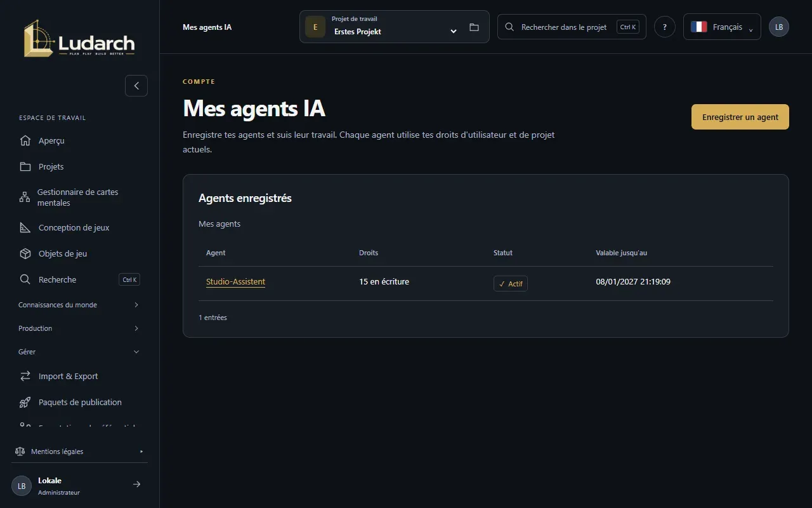Click the Ludarch logo

(79, 39)
